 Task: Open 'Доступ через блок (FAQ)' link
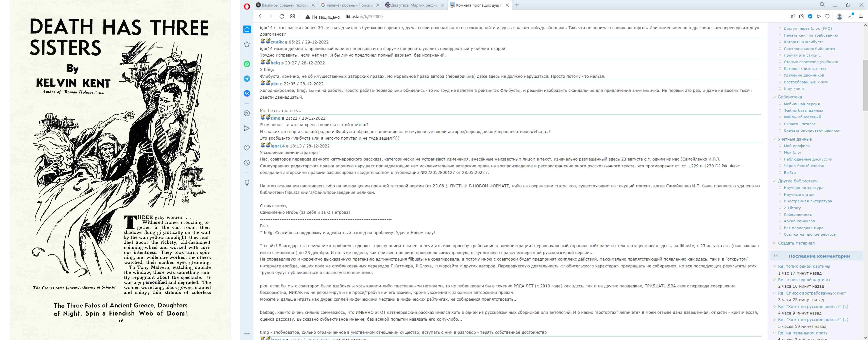tap(807, 29)
